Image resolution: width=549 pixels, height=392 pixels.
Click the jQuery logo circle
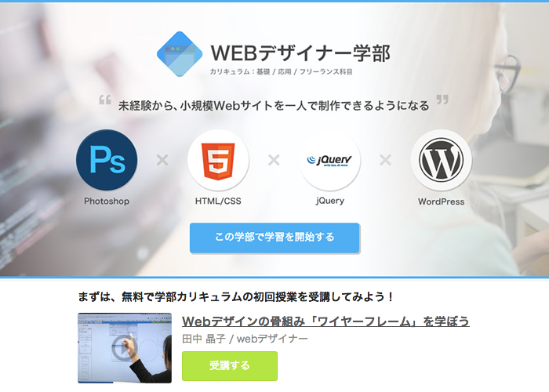coord(329,160)
